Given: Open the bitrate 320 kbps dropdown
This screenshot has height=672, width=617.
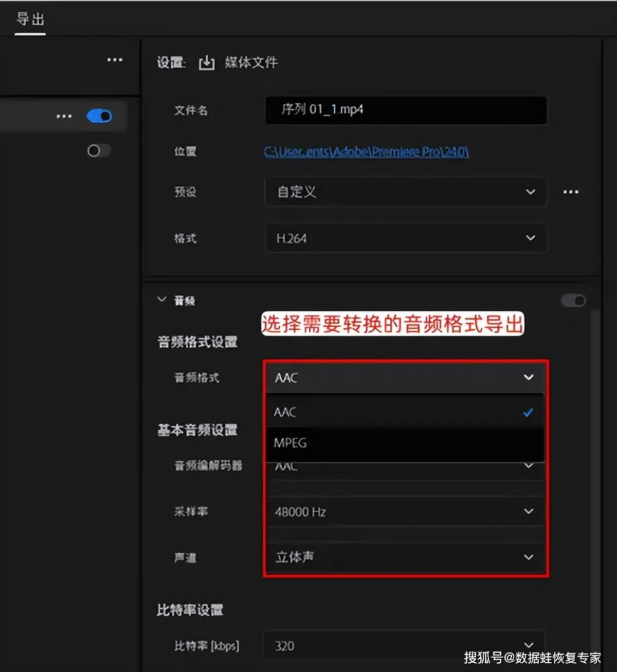Looking at the screenshot, I should pos(405,645).
